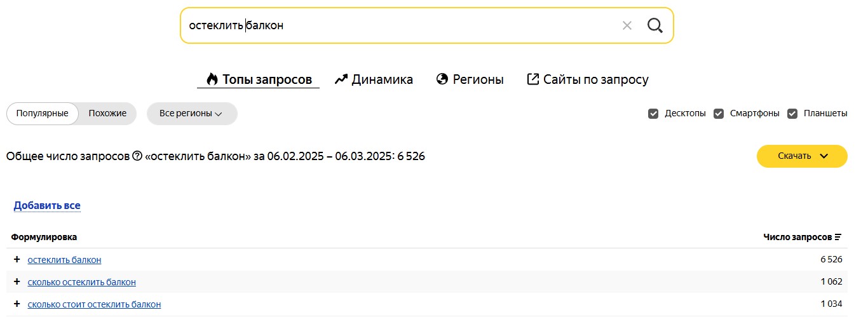
Task: Click the question mark help icon
Action: click(137, 156)
